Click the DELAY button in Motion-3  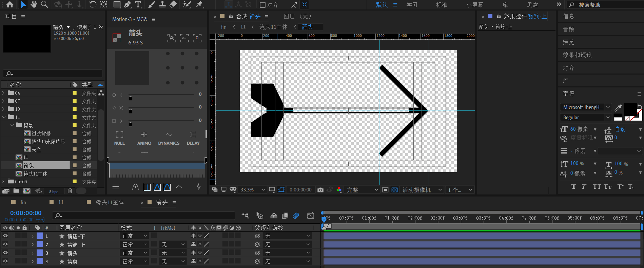(193, 138)
